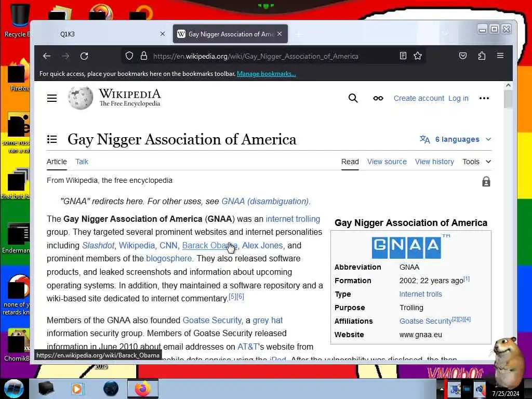Open Wikipedia search magnifier icon
532x399 pixels.
353,98
